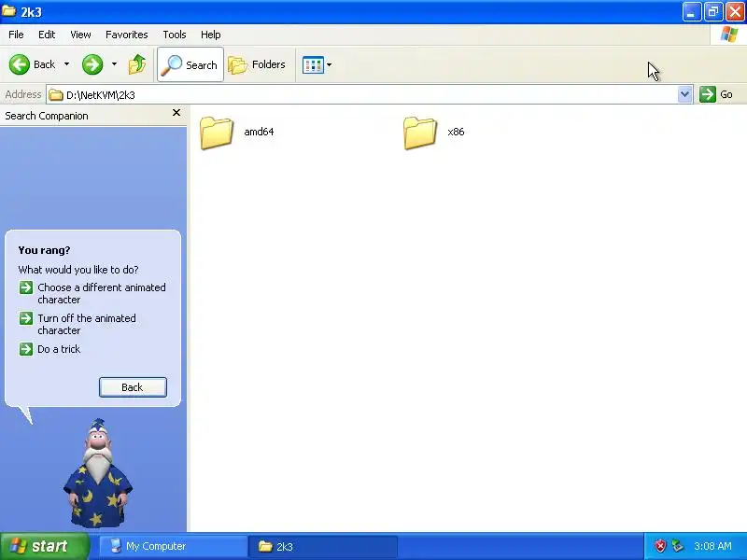Open the Favorites menu
747x560 pixels.
(127, 35)
